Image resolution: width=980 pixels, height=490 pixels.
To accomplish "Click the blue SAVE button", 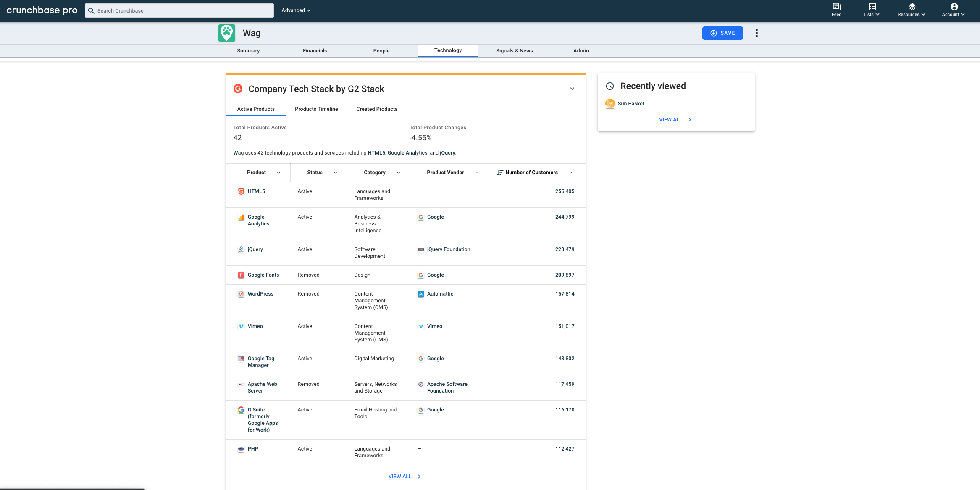I will (723, 33).
